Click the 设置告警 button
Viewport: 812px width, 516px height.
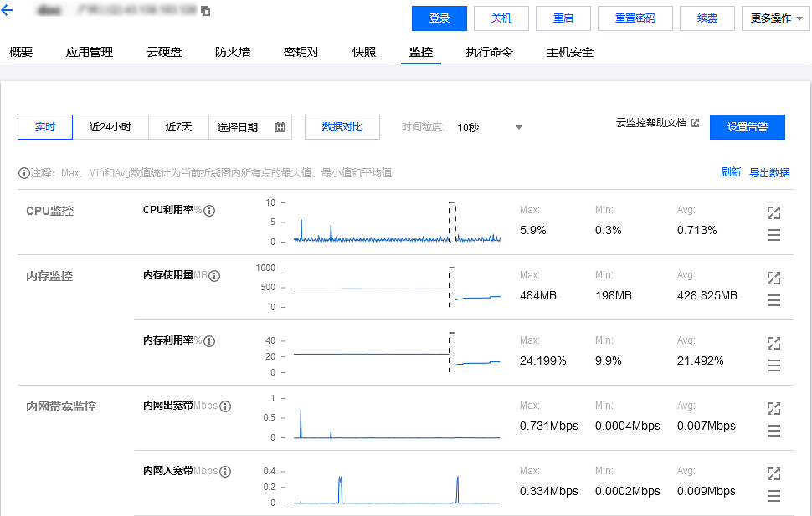(x=748, y=127)
